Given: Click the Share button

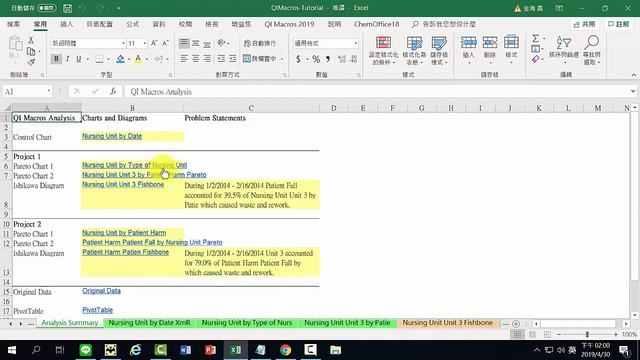Looking at the screenshot, I should (584, 24).
